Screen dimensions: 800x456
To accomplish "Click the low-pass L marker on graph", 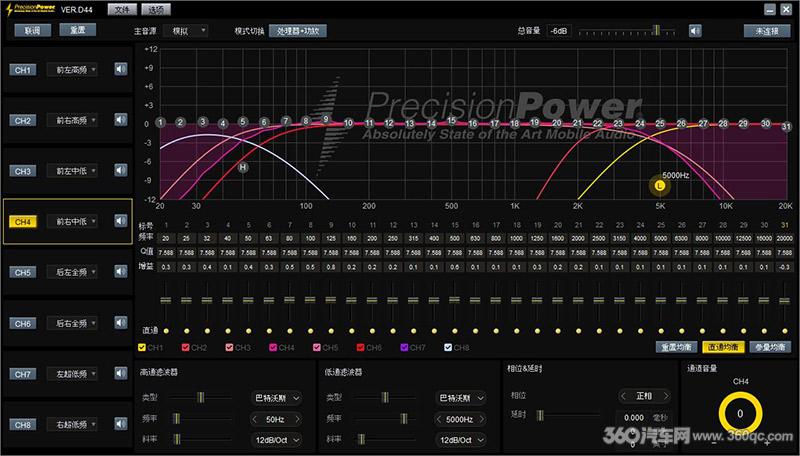I will (660, 186).
